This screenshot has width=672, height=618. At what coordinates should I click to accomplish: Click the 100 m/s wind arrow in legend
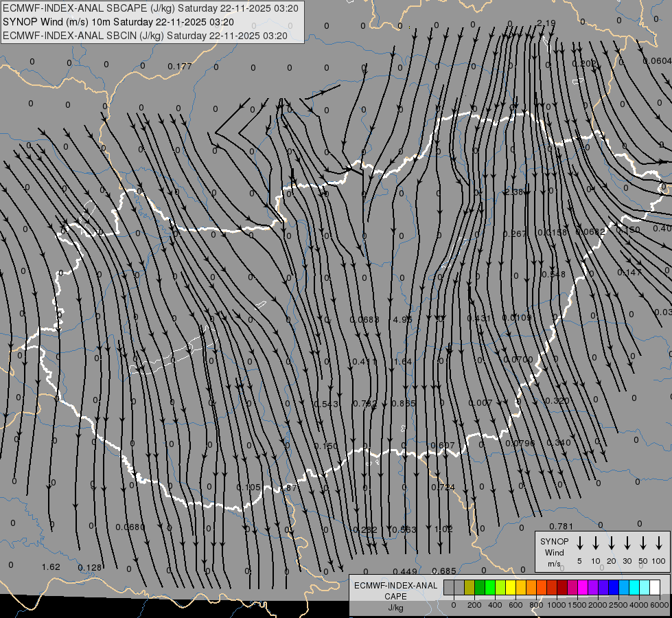(x=659, y=543)
